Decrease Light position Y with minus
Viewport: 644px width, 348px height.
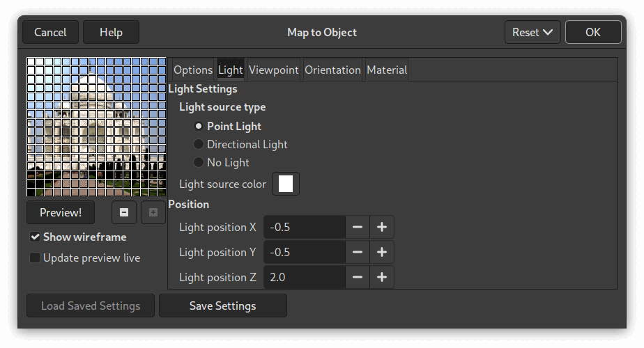[358, 252]
